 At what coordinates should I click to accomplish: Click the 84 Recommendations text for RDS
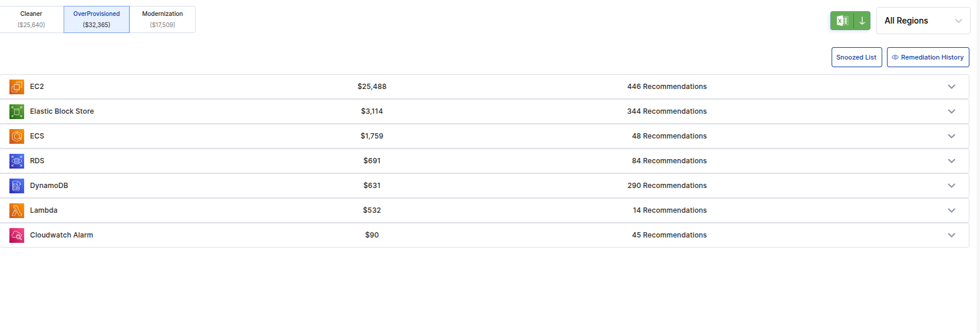[669, 161]
